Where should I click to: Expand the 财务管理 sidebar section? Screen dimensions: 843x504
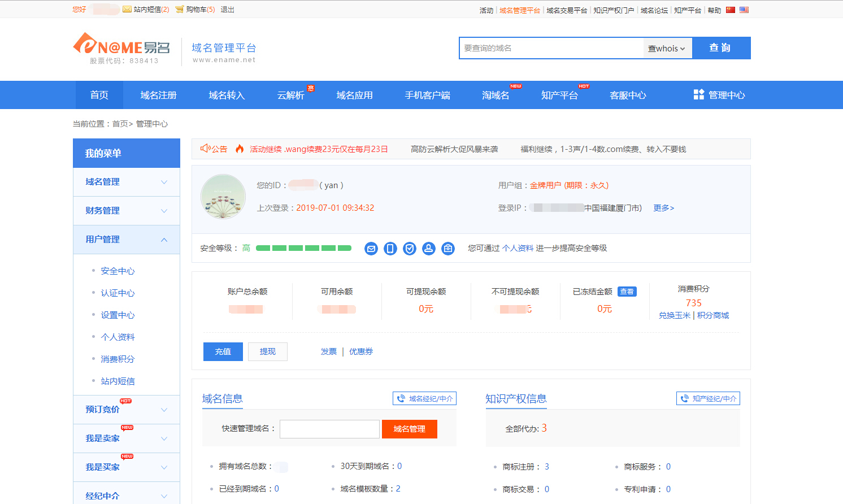coord(127,211)
